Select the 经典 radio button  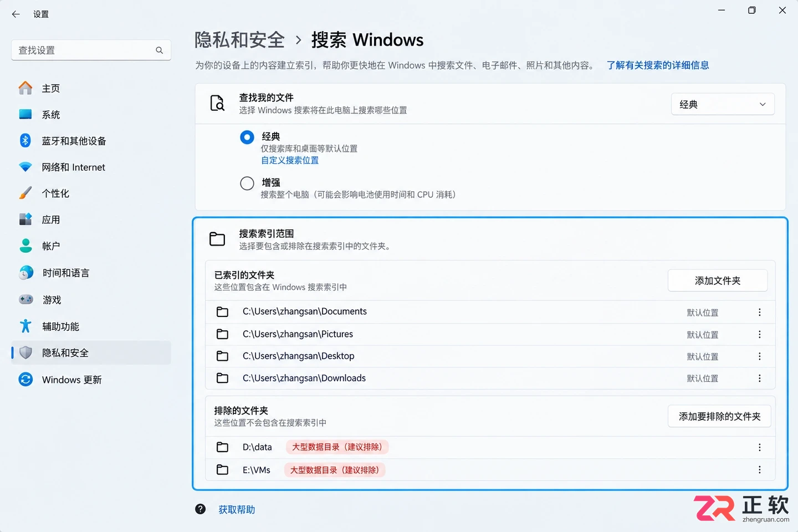click(x=247, y=137)
